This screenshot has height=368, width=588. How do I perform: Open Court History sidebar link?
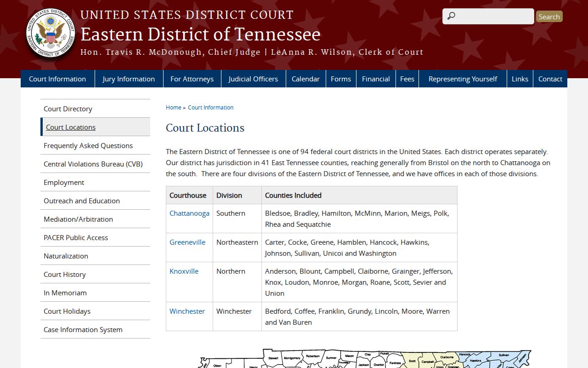point(95,274)
